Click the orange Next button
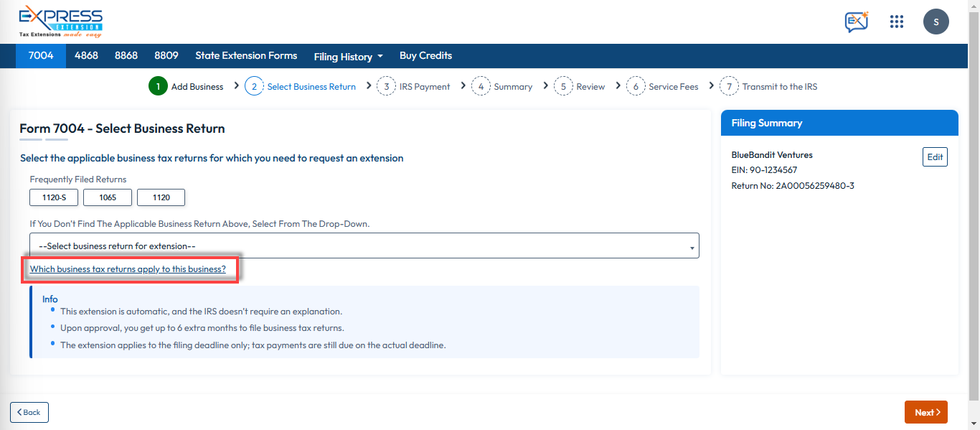980x430 pixels. [x=926, y=412]
